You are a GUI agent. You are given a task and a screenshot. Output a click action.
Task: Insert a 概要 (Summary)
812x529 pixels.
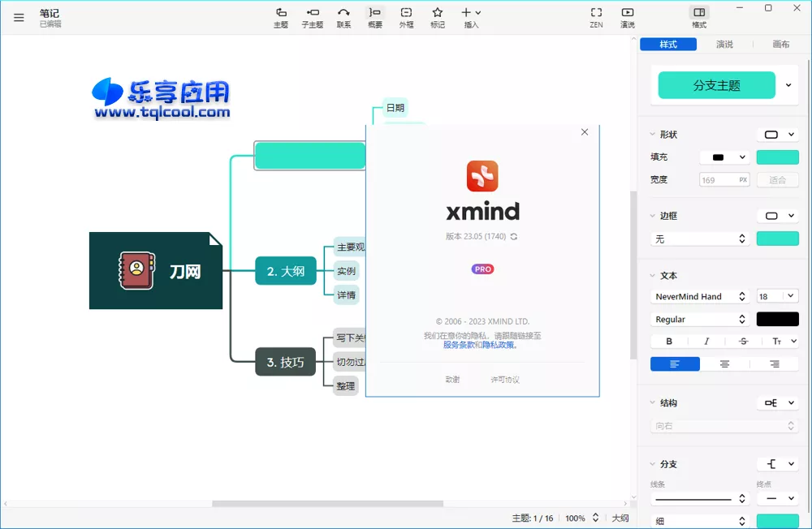coord(375,16)
